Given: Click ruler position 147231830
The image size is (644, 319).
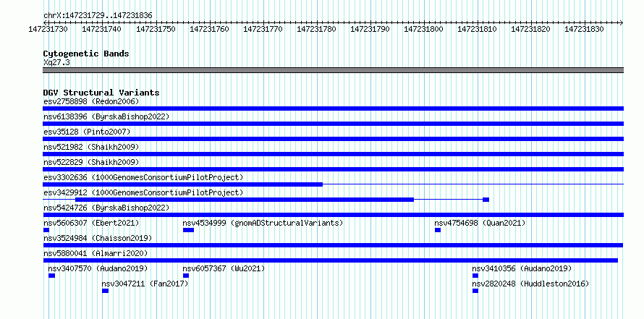Looking at the screenshot, I should [x=585, y=29].
